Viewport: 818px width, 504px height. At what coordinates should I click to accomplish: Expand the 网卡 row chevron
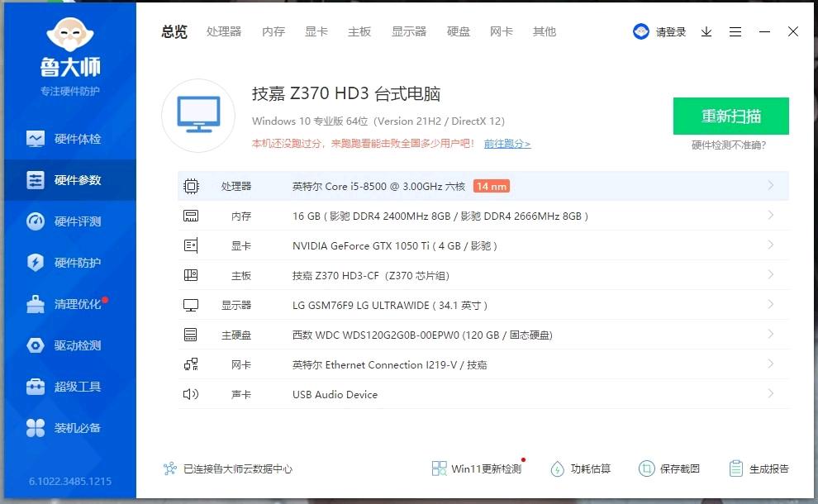[x=771, y=364]
